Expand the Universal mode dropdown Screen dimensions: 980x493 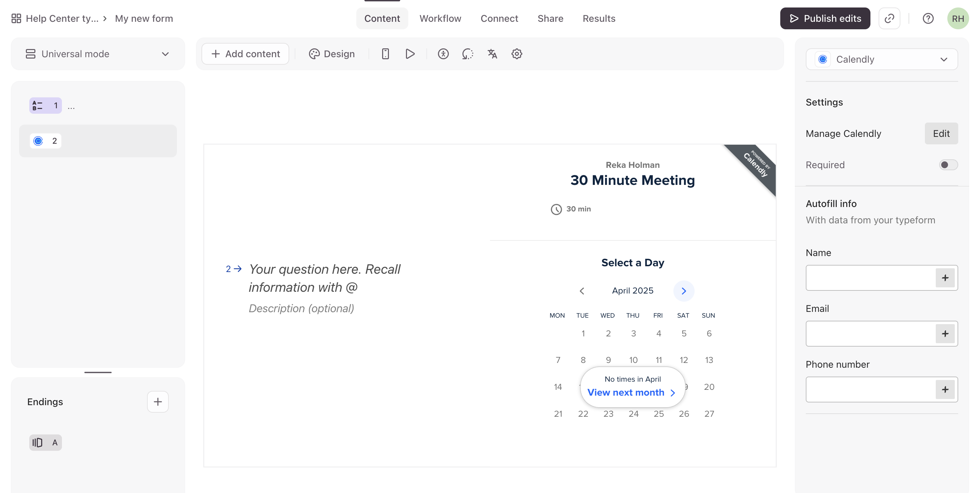[98, 54]
